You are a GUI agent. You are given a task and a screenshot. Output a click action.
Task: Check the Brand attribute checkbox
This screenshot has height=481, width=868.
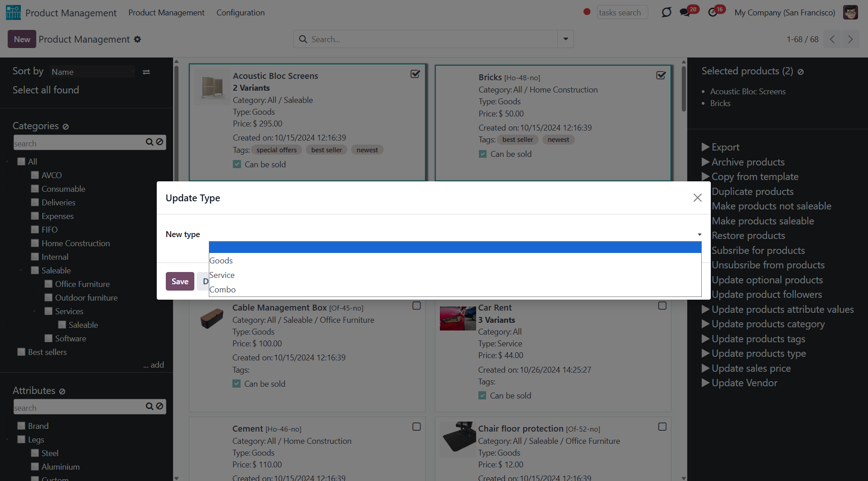pos(21,426)
